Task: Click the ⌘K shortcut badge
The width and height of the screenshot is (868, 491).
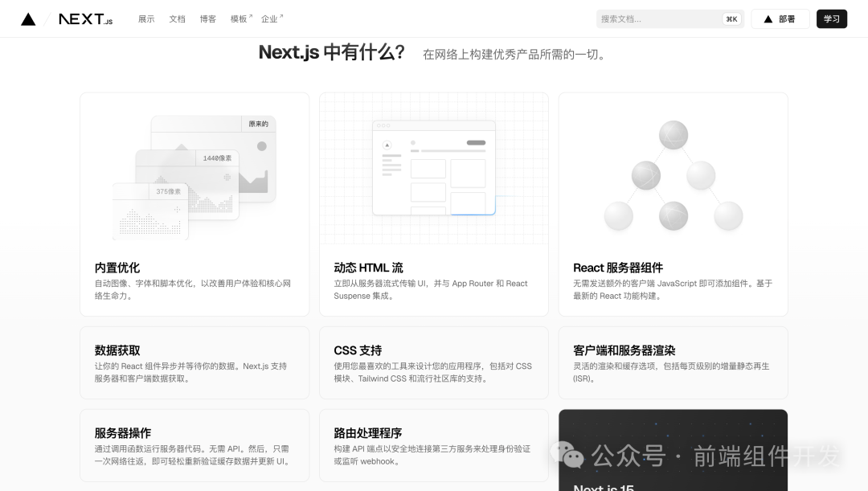Action: coord(732,18)
